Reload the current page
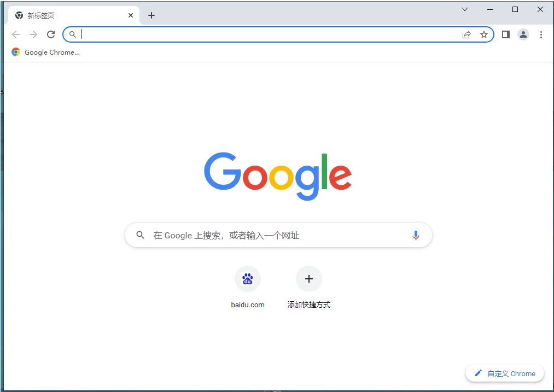 click(51, 34)
